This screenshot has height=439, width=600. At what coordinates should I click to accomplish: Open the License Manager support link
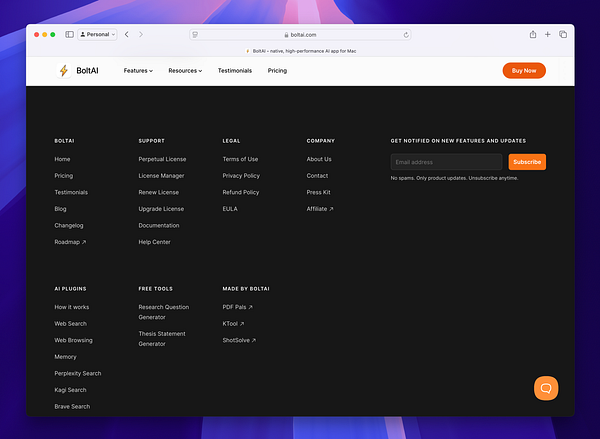[161, 176]
